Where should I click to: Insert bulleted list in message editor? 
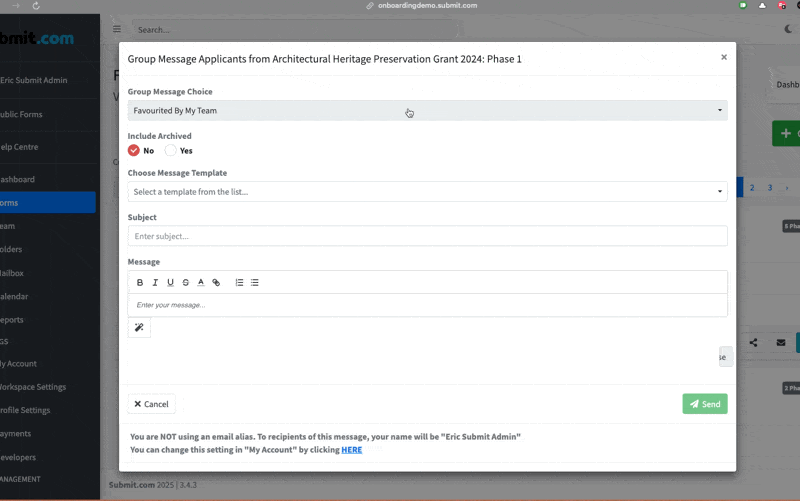255,282
